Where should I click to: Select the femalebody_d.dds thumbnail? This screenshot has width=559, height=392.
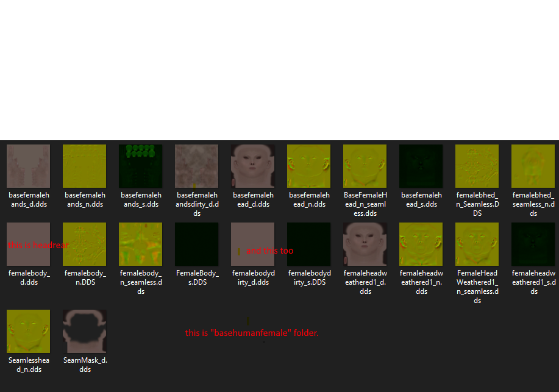[x=29, y=244]
